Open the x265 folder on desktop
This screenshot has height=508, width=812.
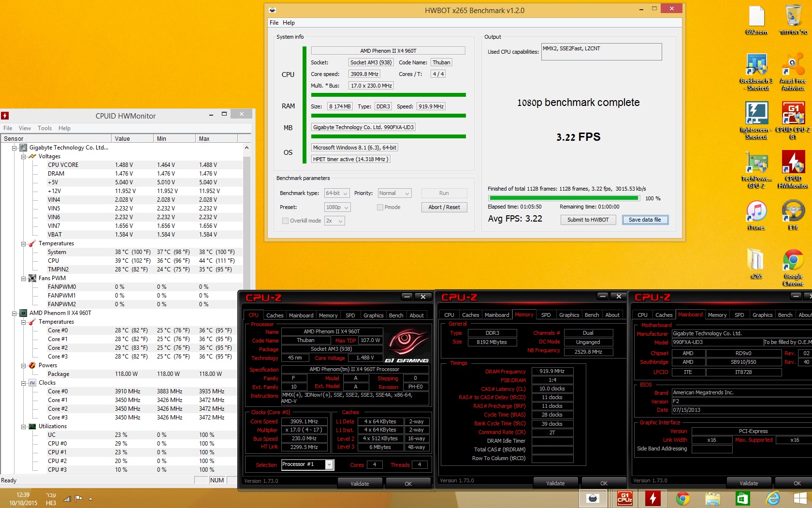pos(756,264)
